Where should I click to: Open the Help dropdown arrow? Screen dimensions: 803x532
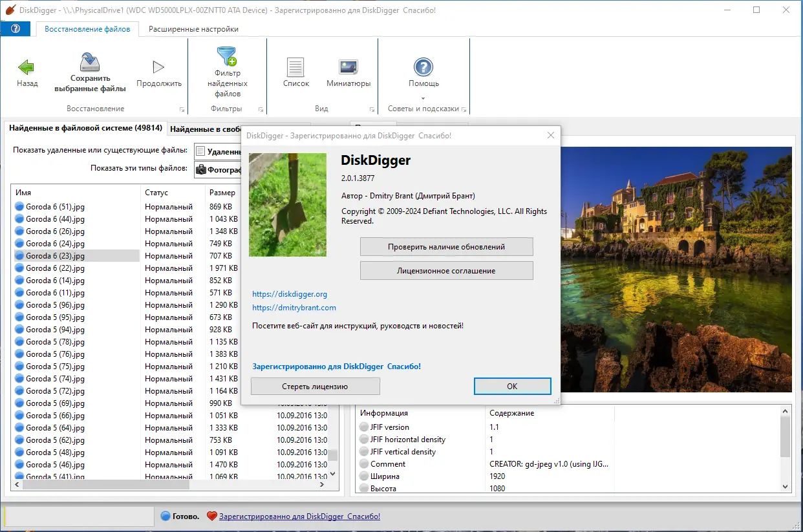423,98
